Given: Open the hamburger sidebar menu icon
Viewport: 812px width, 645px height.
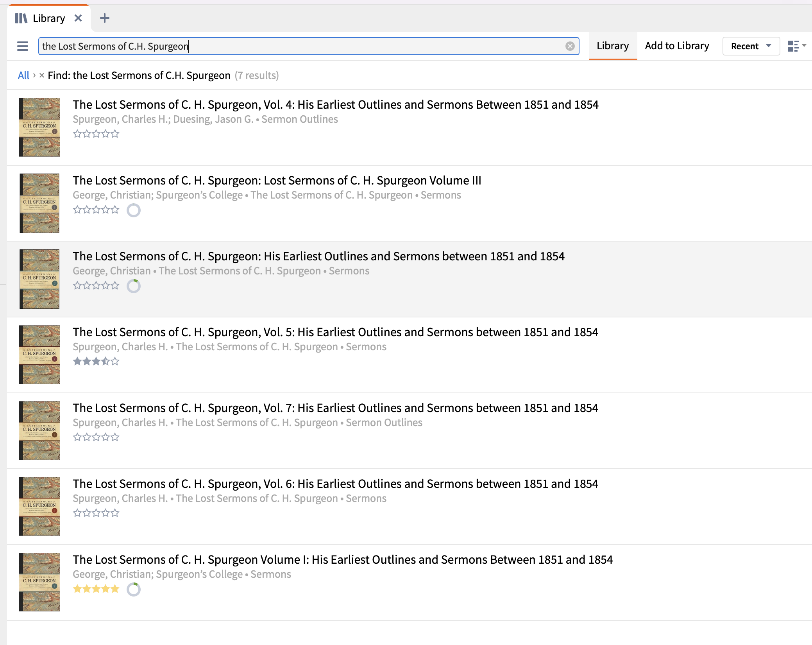Looking at the screenshot, I should click(x=23, y=46).
